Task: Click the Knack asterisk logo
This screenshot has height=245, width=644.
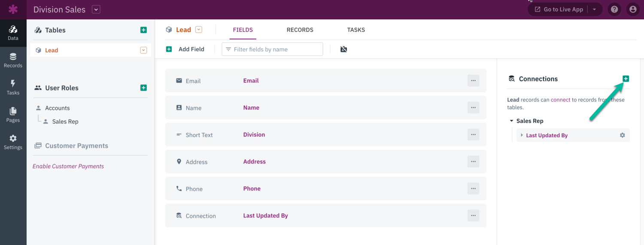Action: point(13,9)
